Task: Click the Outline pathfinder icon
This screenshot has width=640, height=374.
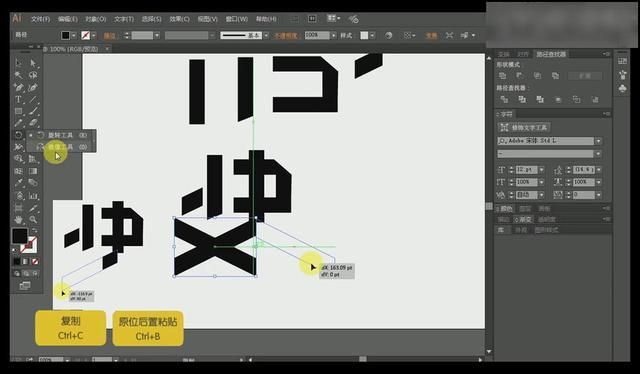Action: pyautogui.click(x=576, y=99)
